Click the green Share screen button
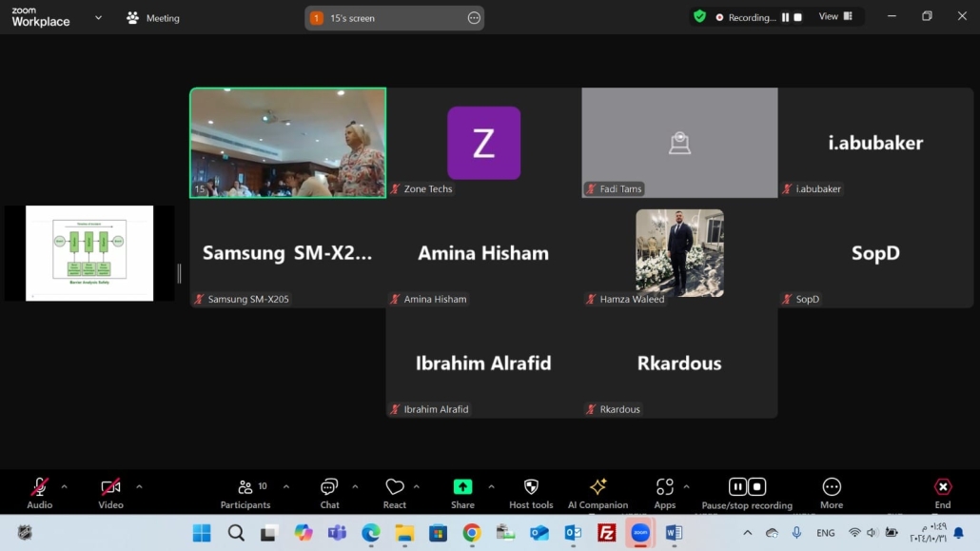 pos(462,487)
